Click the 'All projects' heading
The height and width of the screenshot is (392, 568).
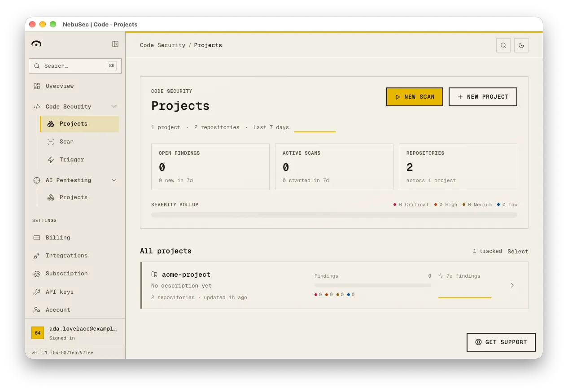click(x=166, y=251)
